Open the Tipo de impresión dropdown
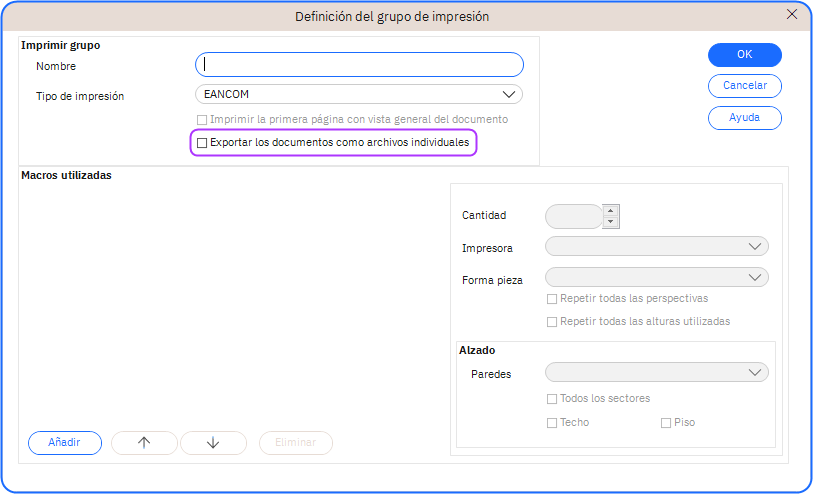The height and width of the screenshot is (494, 813). pos(359,95)
